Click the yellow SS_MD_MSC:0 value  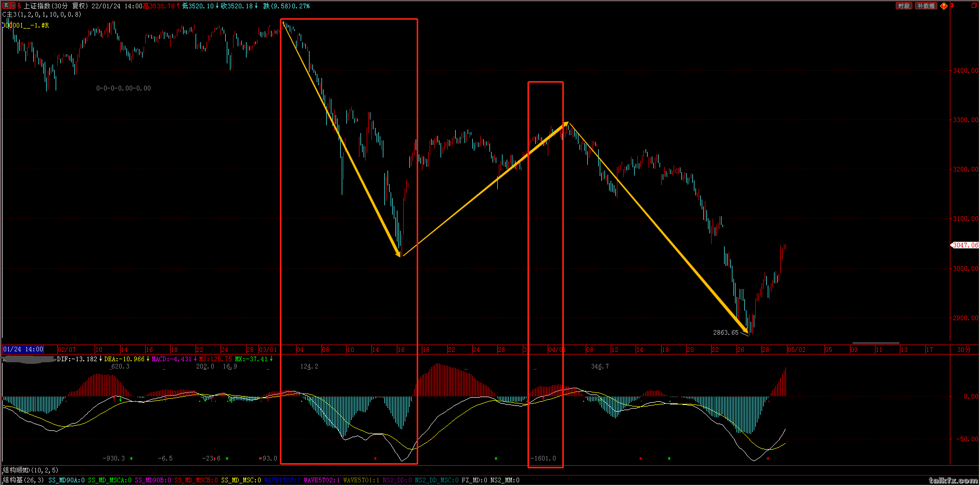(x=241, y=480)
